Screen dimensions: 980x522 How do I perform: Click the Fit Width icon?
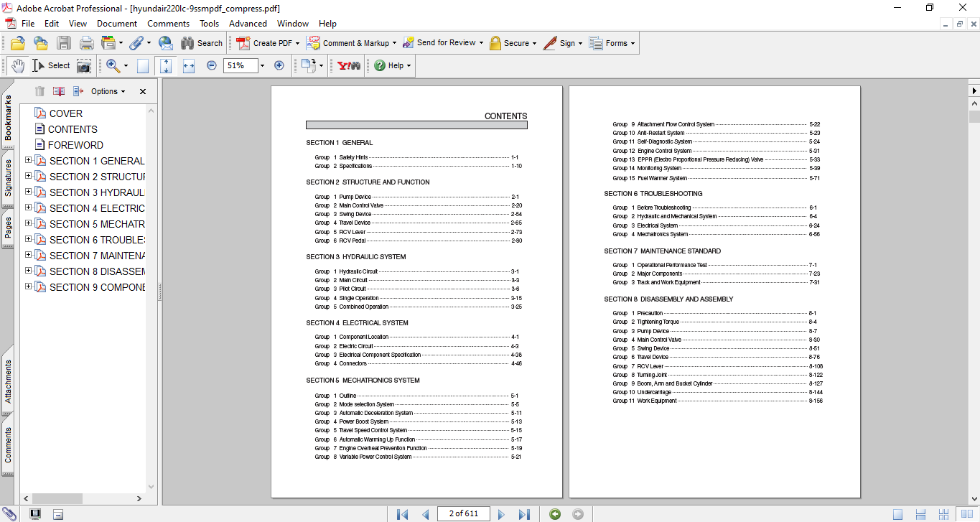pyautogui.click(x=189, y=65)
